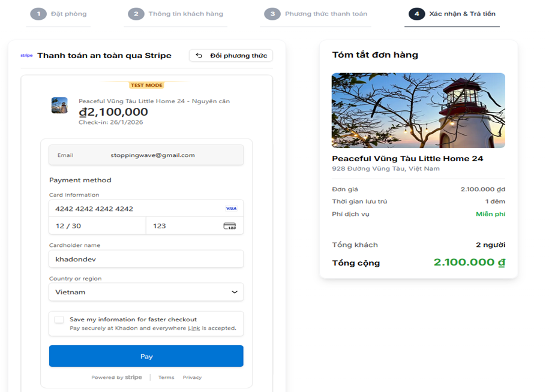Viewport: 549px width, 392px height.
Task: Open the Country or region dropdown
Action: click(x=146, y=292)
